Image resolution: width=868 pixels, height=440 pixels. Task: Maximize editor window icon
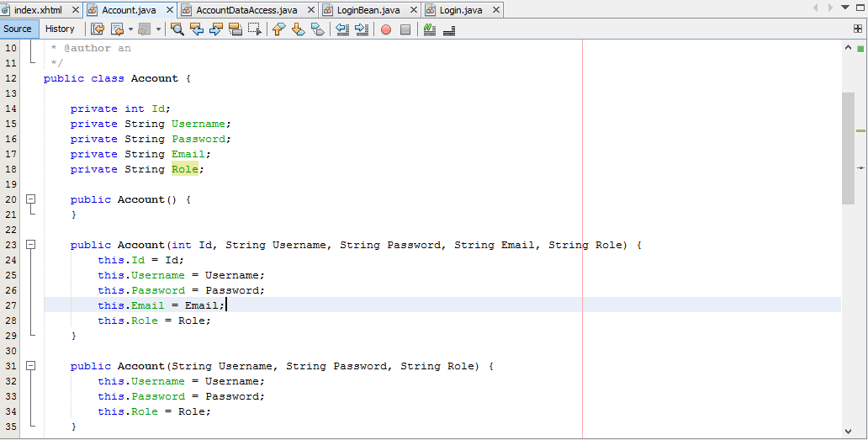(x=860, y=8)
